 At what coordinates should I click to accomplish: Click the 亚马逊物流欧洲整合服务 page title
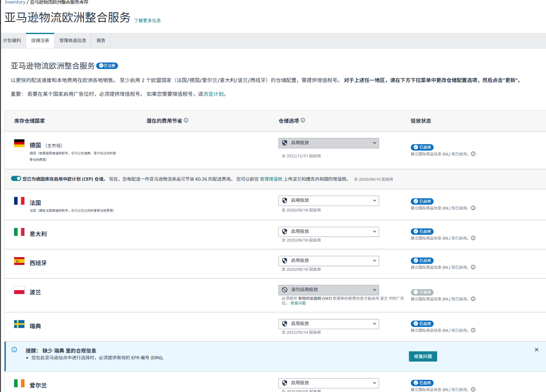coord(67,17)
